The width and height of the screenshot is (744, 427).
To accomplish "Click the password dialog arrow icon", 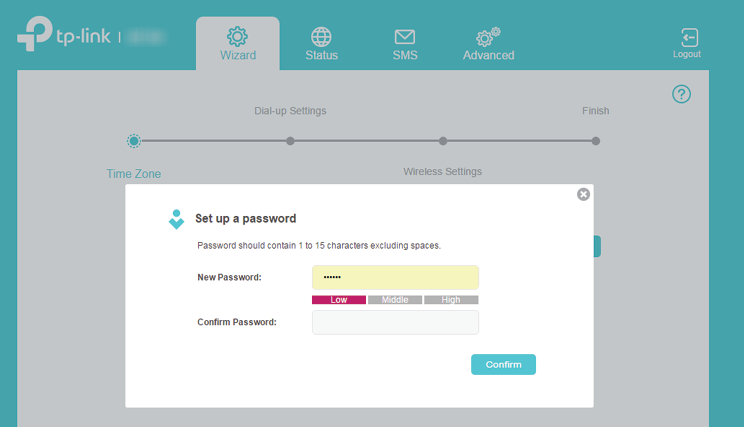I will click(177, 219).
